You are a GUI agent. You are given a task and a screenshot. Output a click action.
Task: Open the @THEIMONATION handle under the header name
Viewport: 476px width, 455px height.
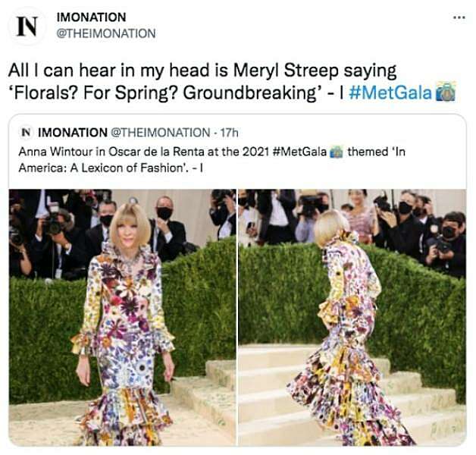pyautogui.click(x=106, y=33)
